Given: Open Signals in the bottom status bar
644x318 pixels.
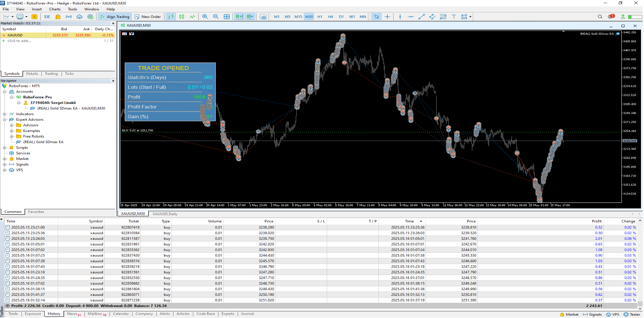Looking at the screenshot, I should (x=592, y=314).
